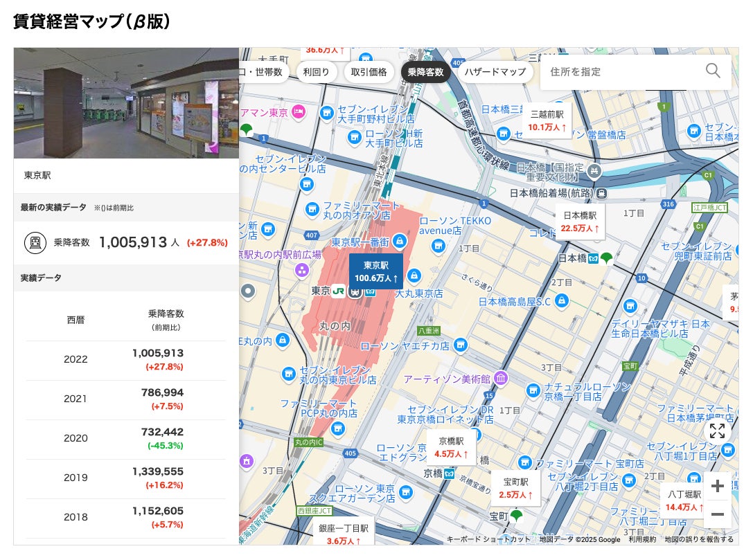Click the 2022 ridership value 1,005,913
The height and width of the screenshot is (560, 753).
click(158, 353)
